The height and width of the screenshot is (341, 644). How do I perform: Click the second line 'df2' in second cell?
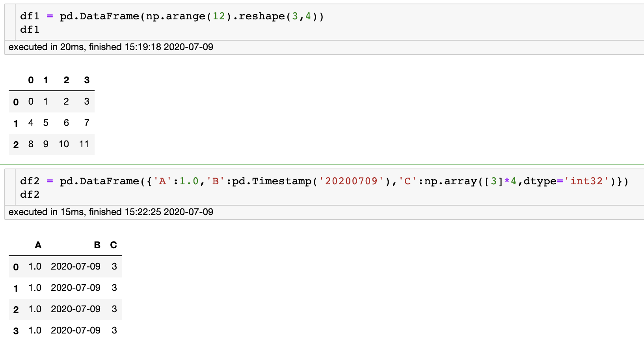pyautogui.click(x=30, y=195)
